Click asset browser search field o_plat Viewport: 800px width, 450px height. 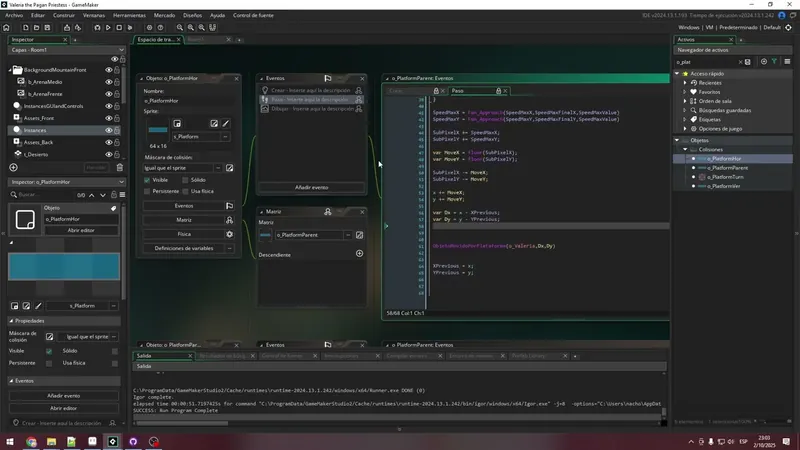(x=708, y=62)
